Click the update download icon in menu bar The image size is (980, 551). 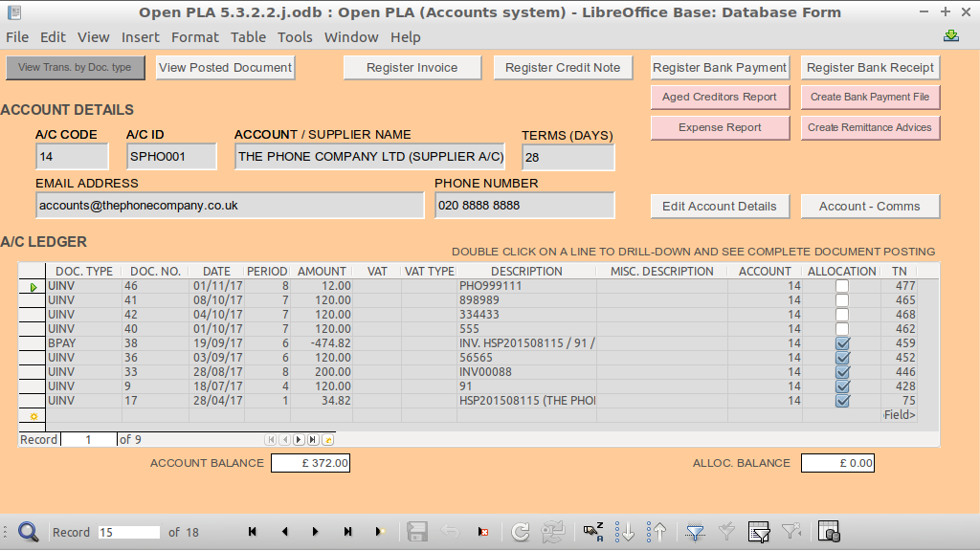[950, 36]
